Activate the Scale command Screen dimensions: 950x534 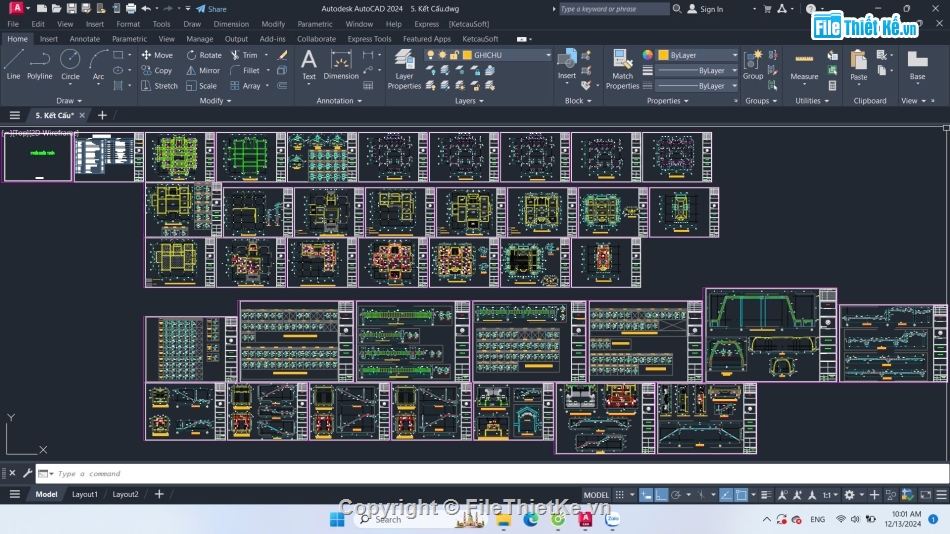[x=202, y=86]
